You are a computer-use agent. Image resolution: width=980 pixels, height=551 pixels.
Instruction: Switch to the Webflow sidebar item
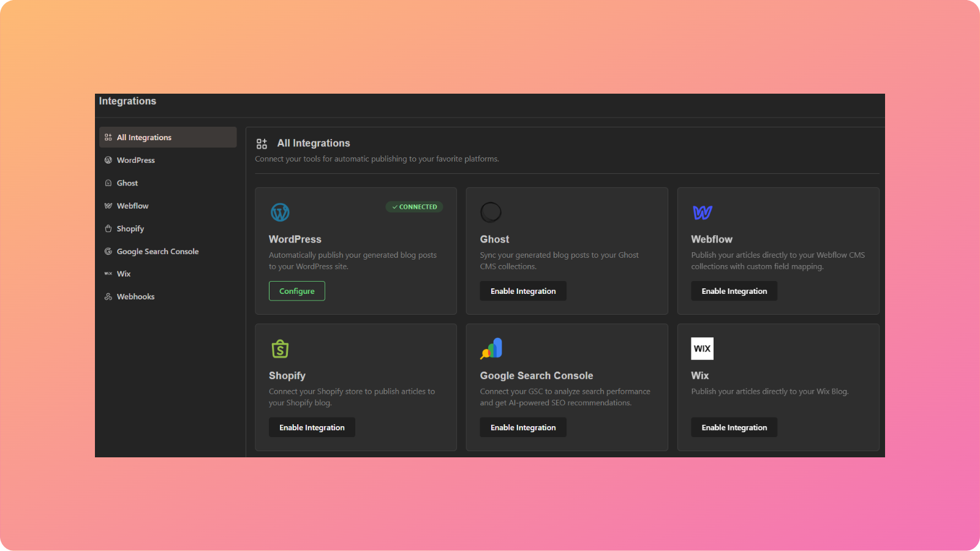pos(132,206)
